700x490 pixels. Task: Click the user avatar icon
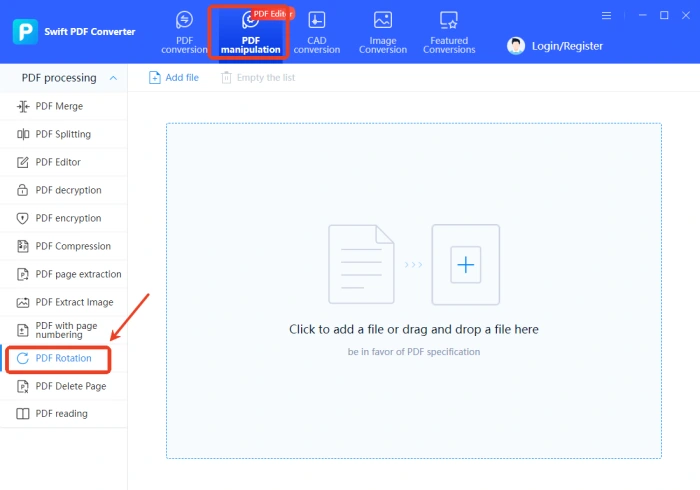pos(516,46)
